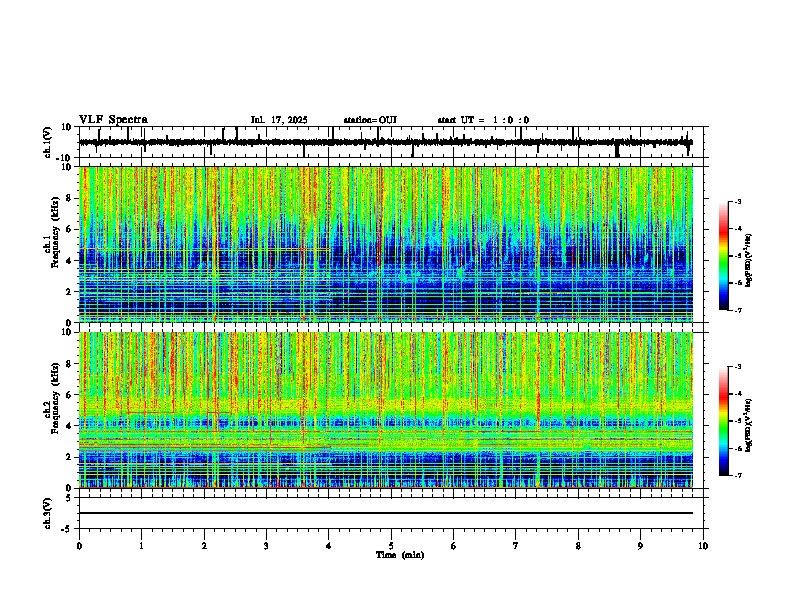
Task: Click the 'start UT = 1:0:0' text
Action: [x=483, y=120]
